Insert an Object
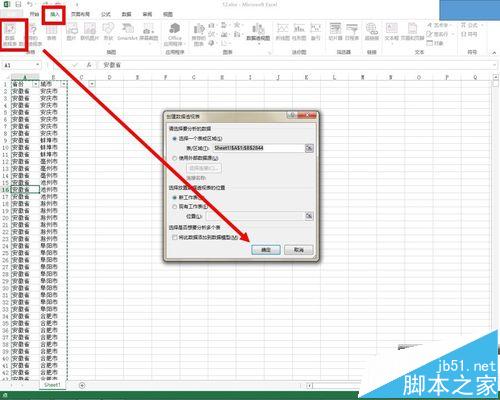Screen dimensions: 500x400 435,43
